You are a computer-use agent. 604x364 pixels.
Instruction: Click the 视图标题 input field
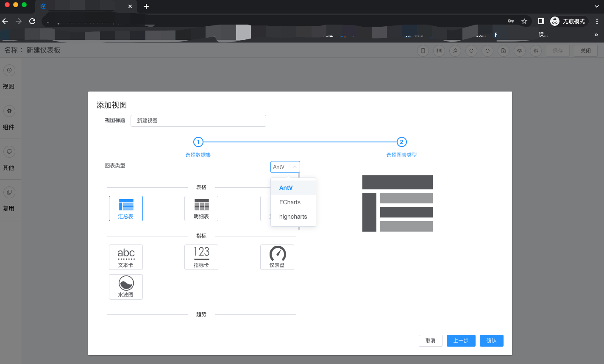point(198,121)
